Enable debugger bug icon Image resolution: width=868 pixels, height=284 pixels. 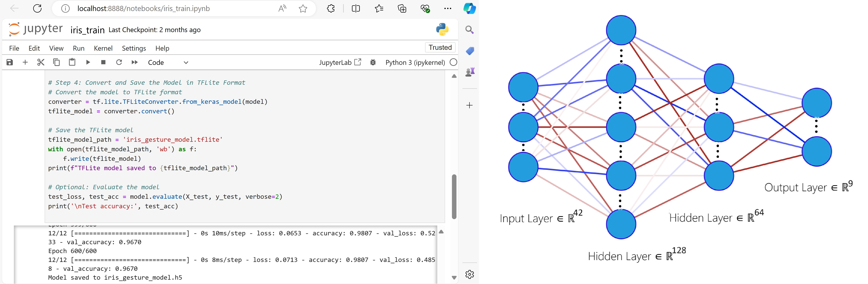coord(373,62)
